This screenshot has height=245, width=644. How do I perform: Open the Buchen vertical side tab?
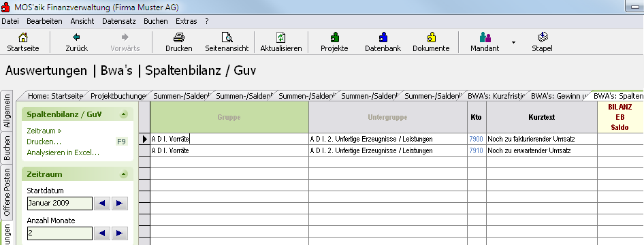pyautogui.click(x=7, y=148)
